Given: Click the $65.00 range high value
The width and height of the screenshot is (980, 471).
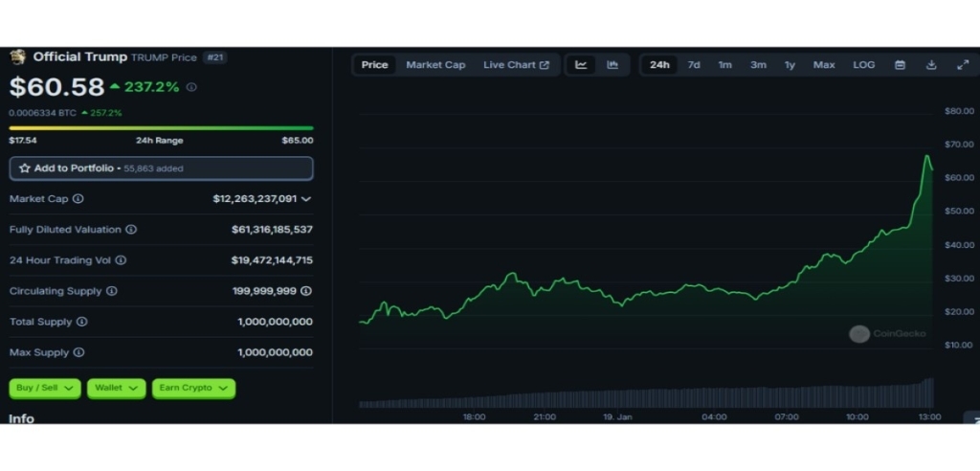Looking at the screenshot, I should (298, 141).
